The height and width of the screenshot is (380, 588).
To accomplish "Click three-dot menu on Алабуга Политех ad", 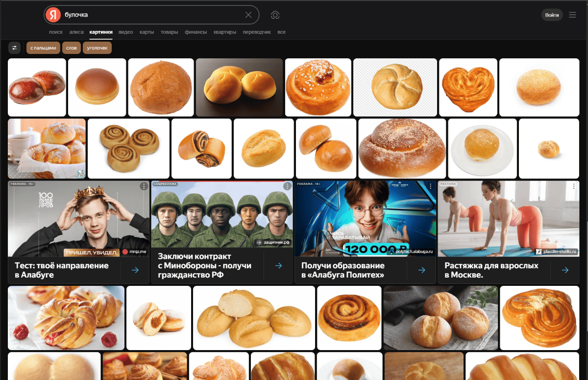I will pyautogui.click(x=430, y=186).
